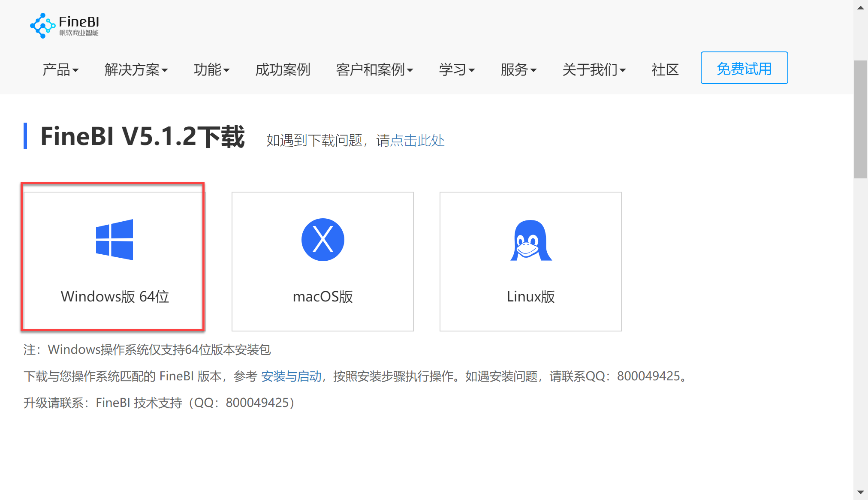Click the 免费试用 button
This screenshot has width=868, height=500.
pyautogui.click(x=744, y=68)
